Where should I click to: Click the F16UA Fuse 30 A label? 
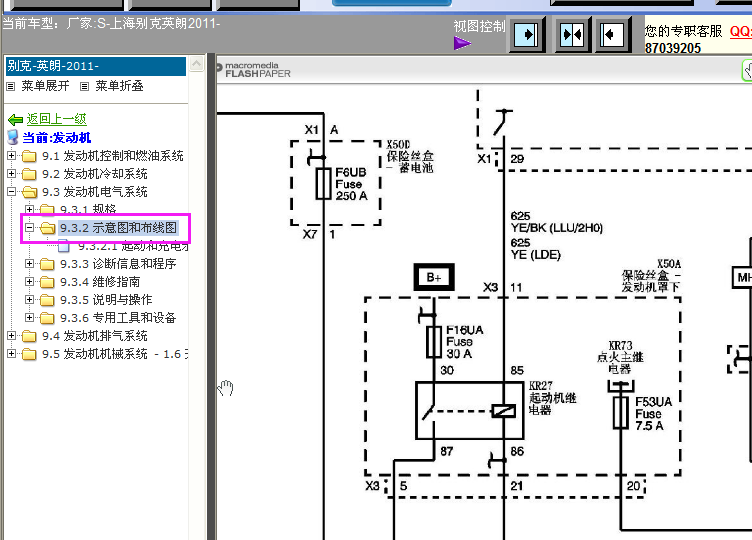point(464,342)
